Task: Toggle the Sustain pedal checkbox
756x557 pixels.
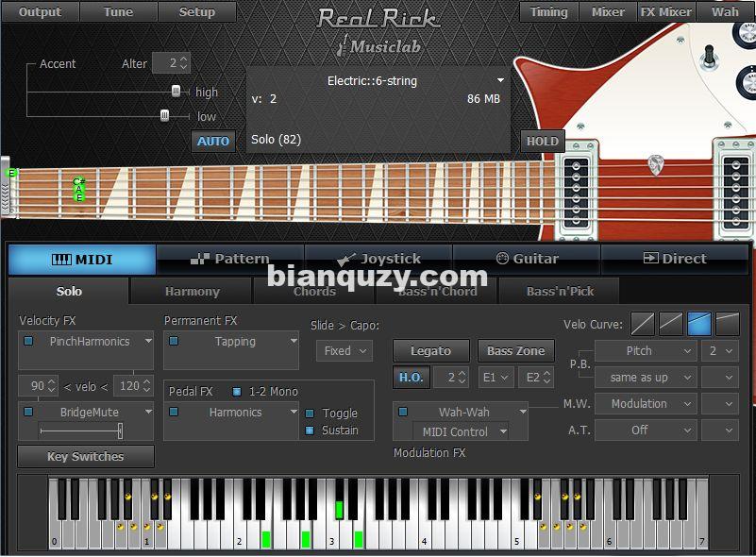Action: (310, 430)
